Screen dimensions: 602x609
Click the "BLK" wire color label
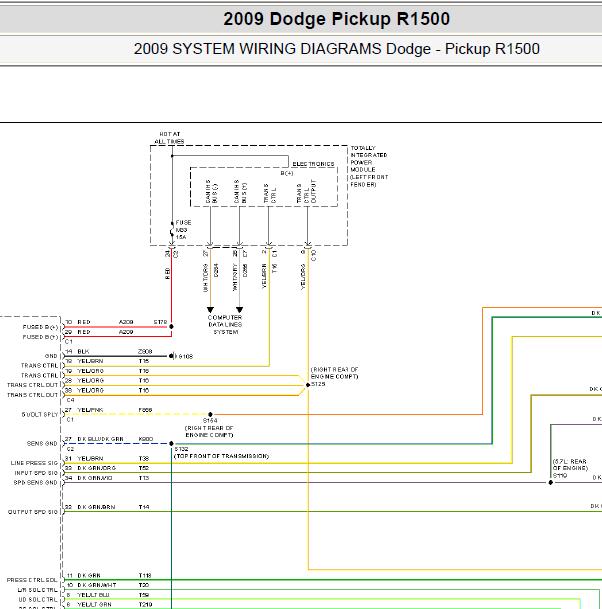tap(83, 351)
